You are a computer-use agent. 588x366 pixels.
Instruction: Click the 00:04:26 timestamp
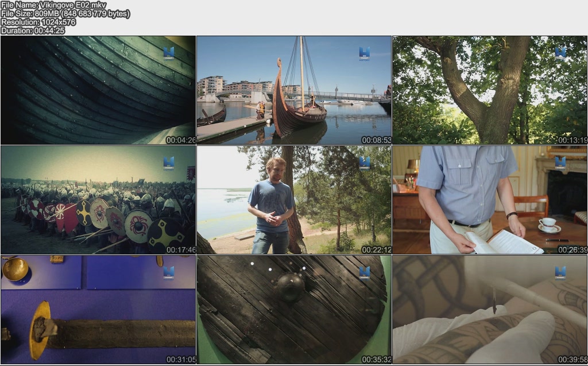[x=180, y=140]
